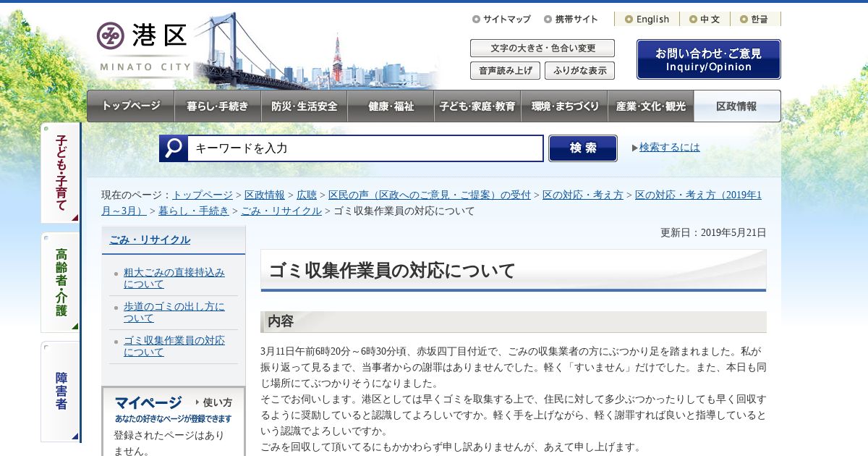This screenshot has width=868, height=456.
Task: Click the 検索 search button
Action: tap(583, 148)
